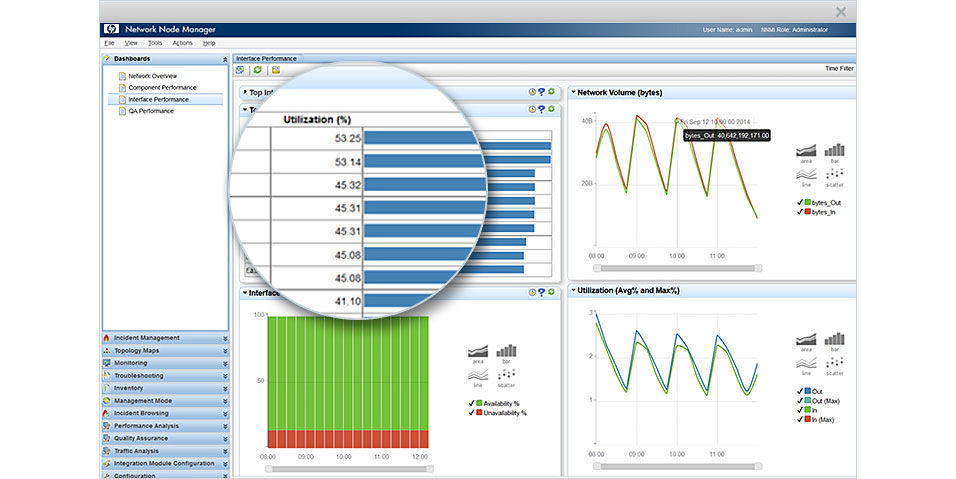Viewport: 956px width, 479px height.
Task: Open QA Performance dashboard
Action: click(151, 111)
